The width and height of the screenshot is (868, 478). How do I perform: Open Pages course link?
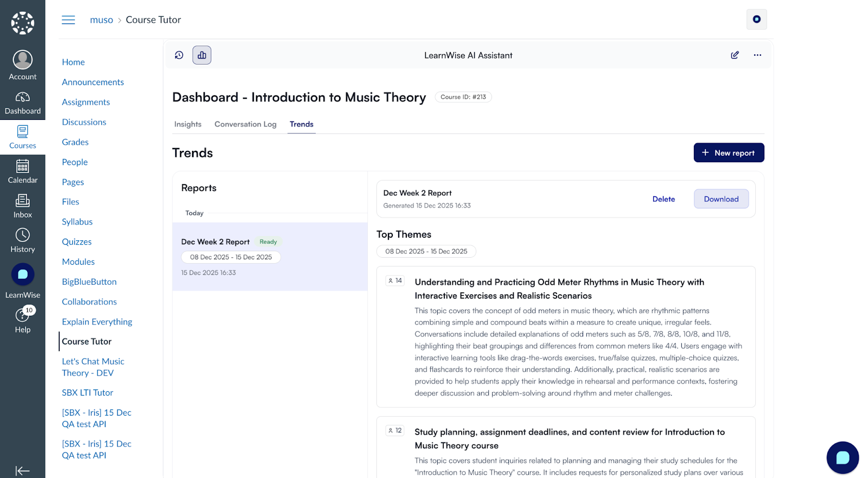click(73, 182)
